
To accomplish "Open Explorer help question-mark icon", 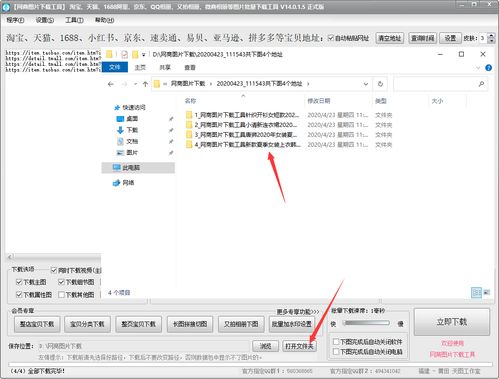I will (x=489, y=68).
